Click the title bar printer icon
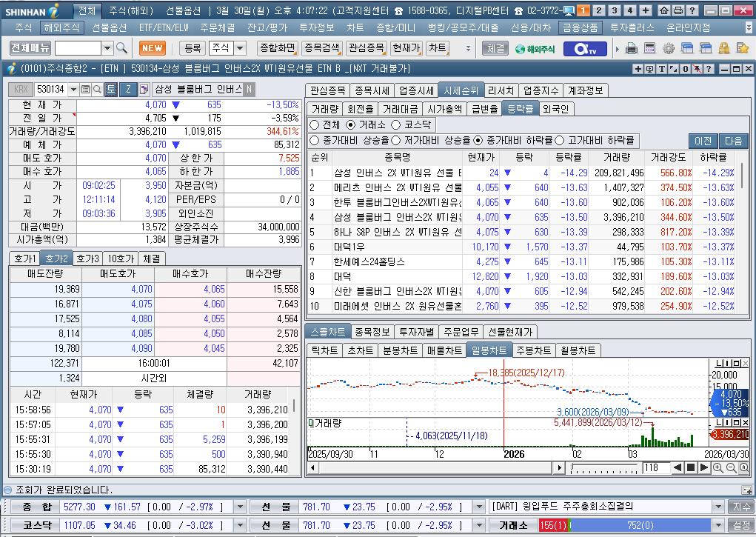Image resolution: width=756 pixels, height=537 pixels. [678, 10]
